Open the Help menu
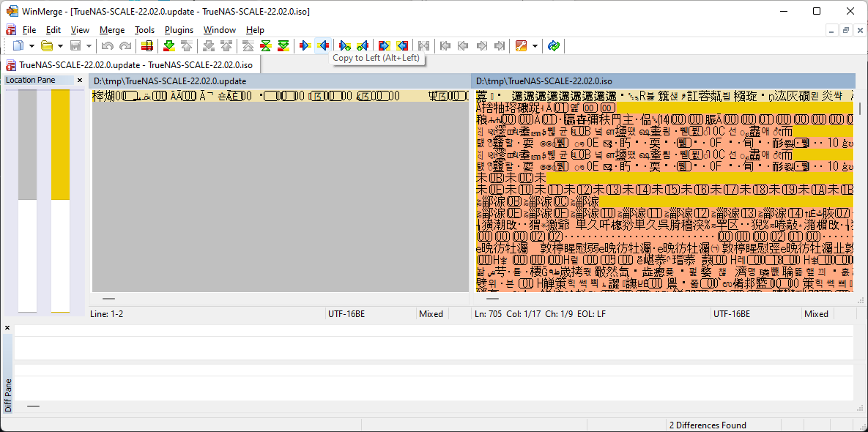868x432 pixels. tap(255, 30)
